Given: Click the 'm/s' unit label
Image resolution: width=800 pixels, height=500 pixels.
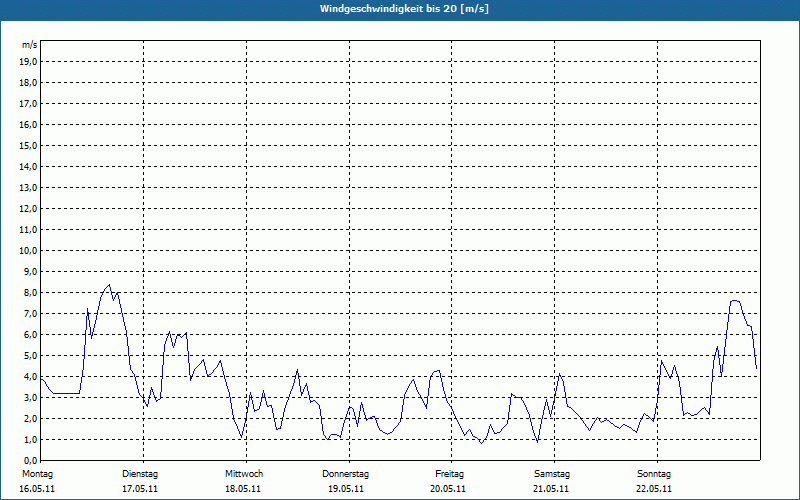Looking at the screenshot, I should coord(29,45).
